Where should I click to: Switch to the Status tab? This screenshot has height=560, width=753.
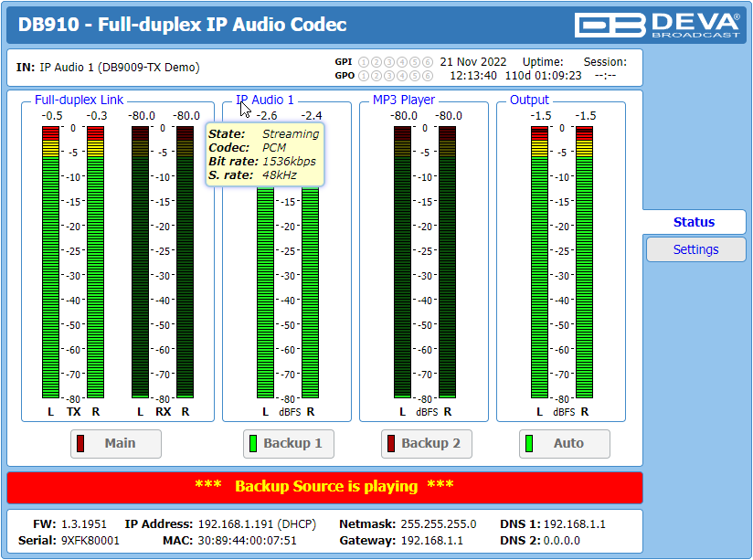694,222
